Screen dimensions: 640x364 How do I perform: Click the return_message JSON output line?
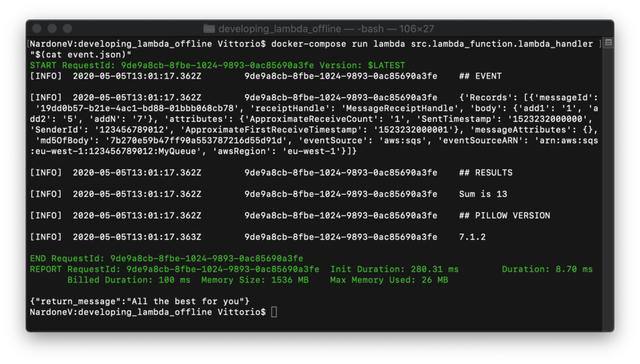point(139,301)
